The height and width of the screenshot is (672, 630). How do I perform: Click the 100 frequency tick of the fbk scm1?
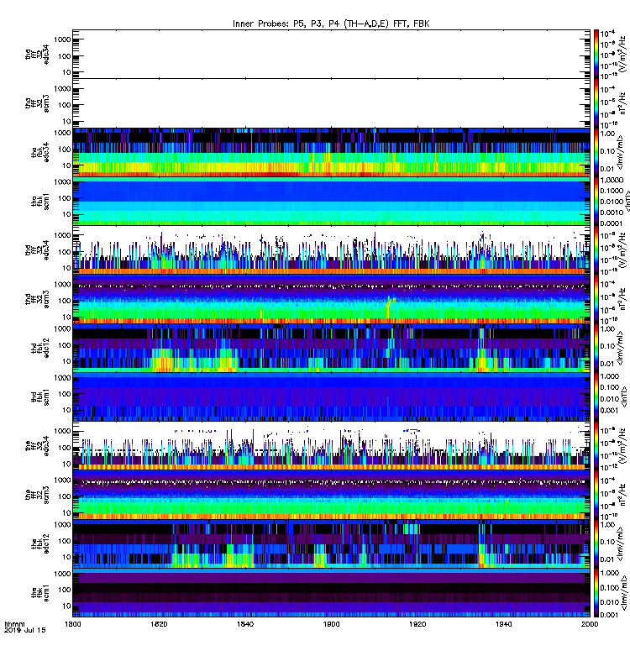(65, 590)
